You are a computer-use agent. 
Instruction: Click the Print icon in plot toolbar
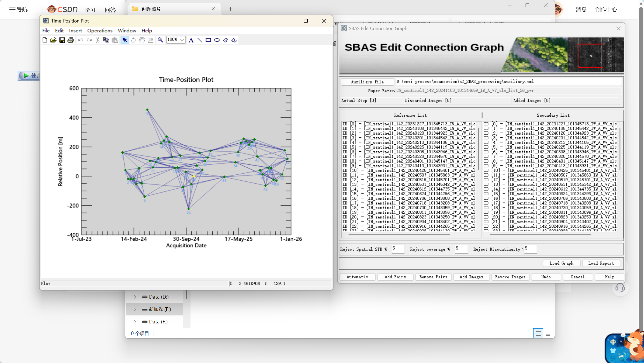[x=70, y=40]
